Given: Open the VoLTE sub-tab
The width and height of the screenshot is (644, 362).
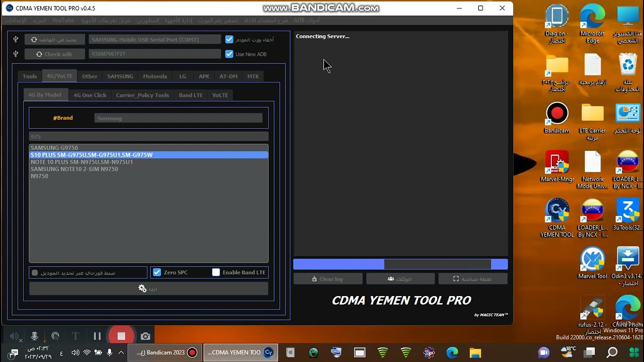Looking at the screenshot, I should point(220,95).
